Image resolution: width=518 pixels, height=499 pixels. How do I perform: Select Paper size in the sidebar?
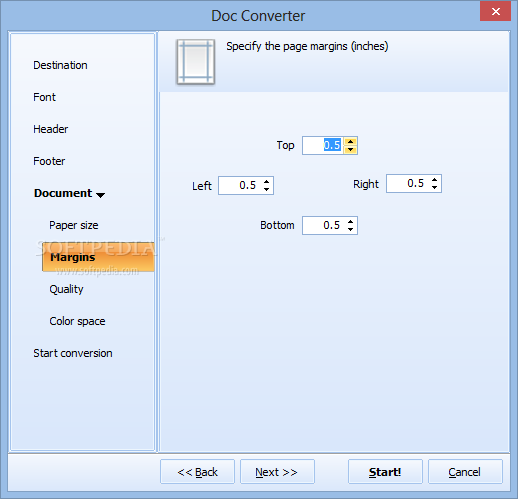coord(74,225)
